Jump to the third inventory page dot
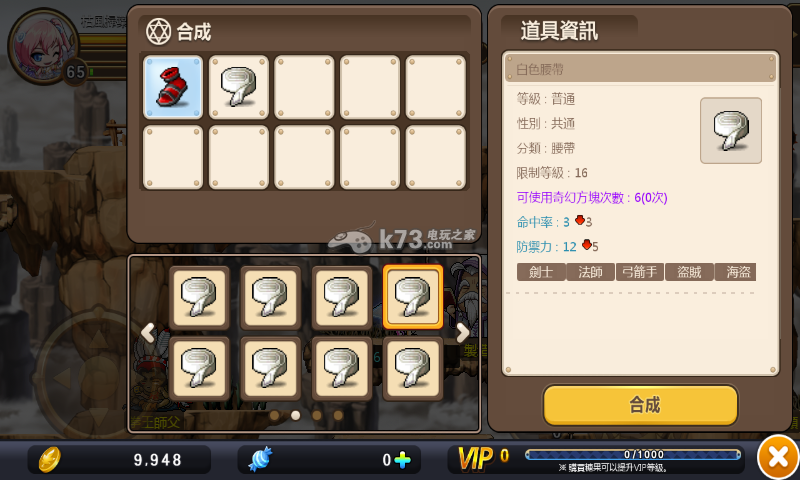The width and height of the screenshot is (800, 480). pyautogui.click(x=316, y=415)
